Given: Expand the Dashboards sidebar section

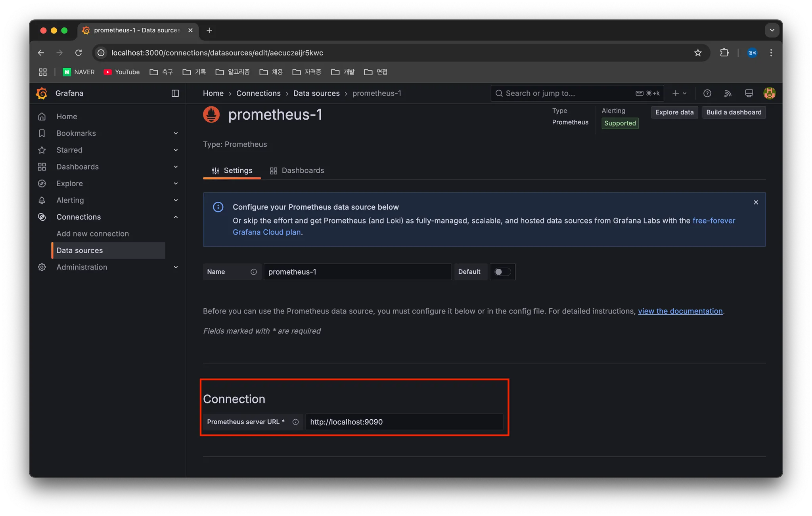Looking at the screenshot, I should pos(176,167).
